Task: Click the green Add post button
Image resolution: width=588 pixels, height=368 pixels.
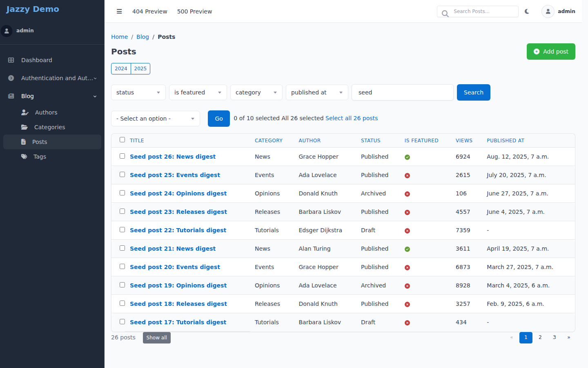Action: click(551, 52)
